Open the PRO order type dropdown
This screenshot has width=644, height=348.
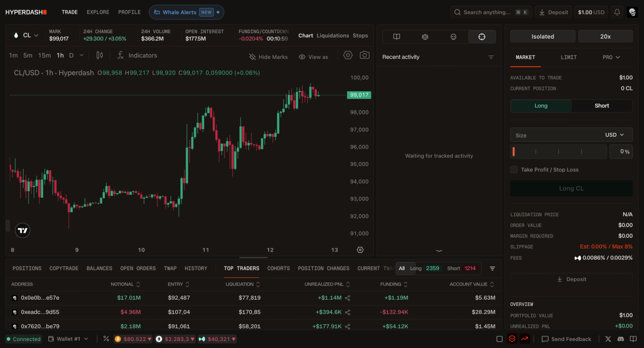pyautogui.click(x=611, y=57)
